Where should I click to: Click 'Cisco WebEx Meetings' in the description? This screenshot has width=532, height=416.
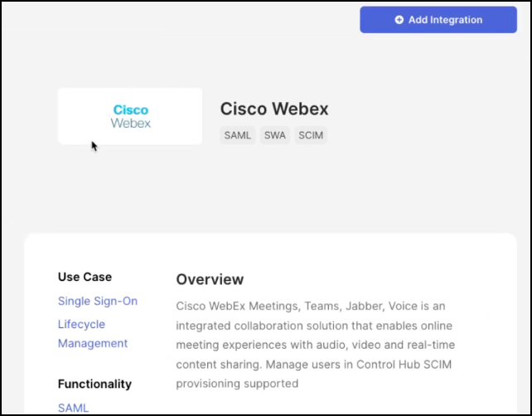point(240,306)
